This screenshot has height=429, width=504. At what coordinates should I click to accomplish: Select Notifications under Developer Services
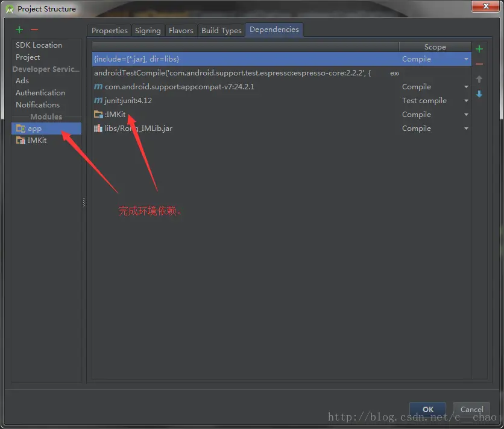click(x=37, y=105)
